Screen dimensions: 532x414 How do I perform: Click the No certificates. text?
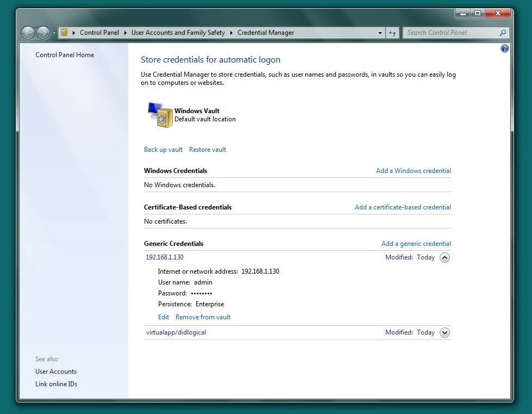(165, 221)
